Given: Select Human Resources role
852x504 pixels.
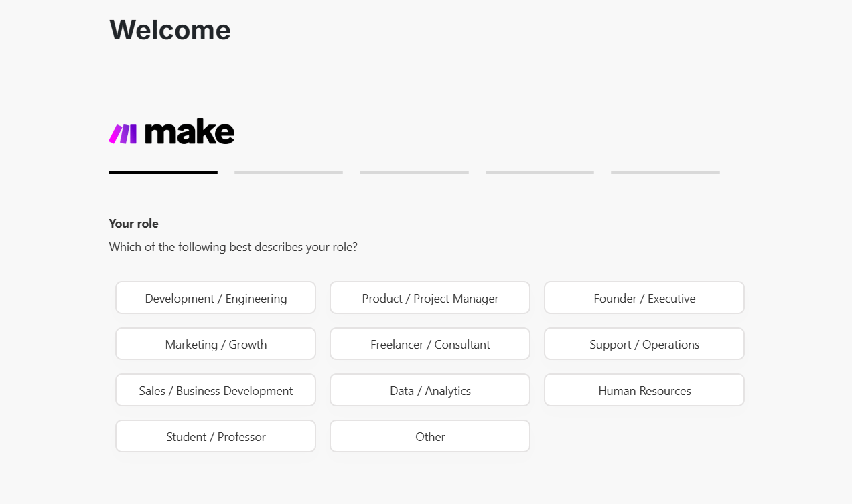Looking at the screenshot, I should point(644,390).
